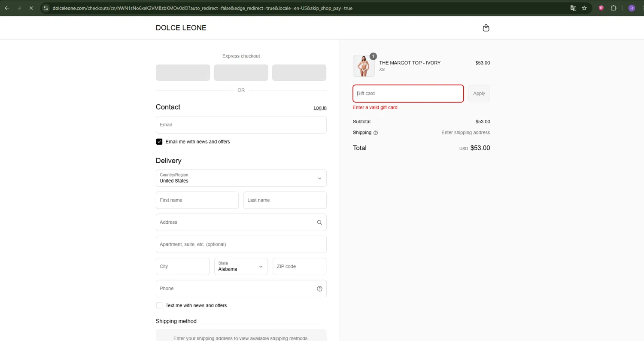Click the Margot Top product thumbnail

click(x=364, y=66)
